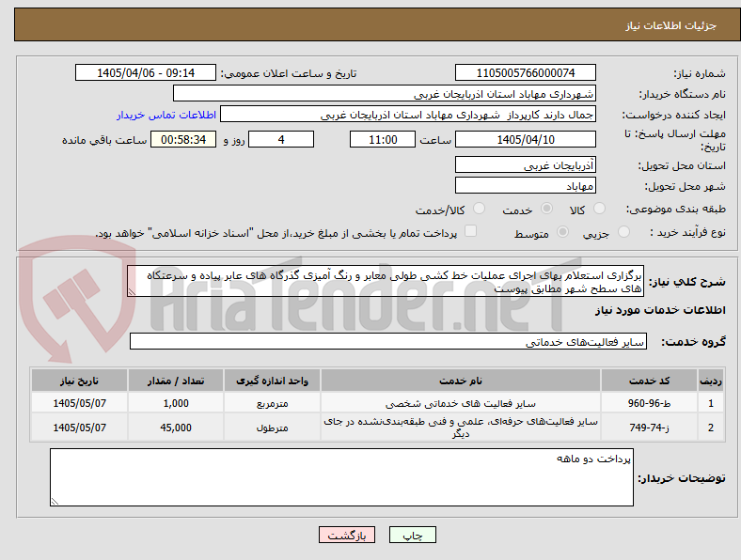741x560 pixels.
Task: Click the نام دستگاه خریدار field
Action: [x=385, y=94]
